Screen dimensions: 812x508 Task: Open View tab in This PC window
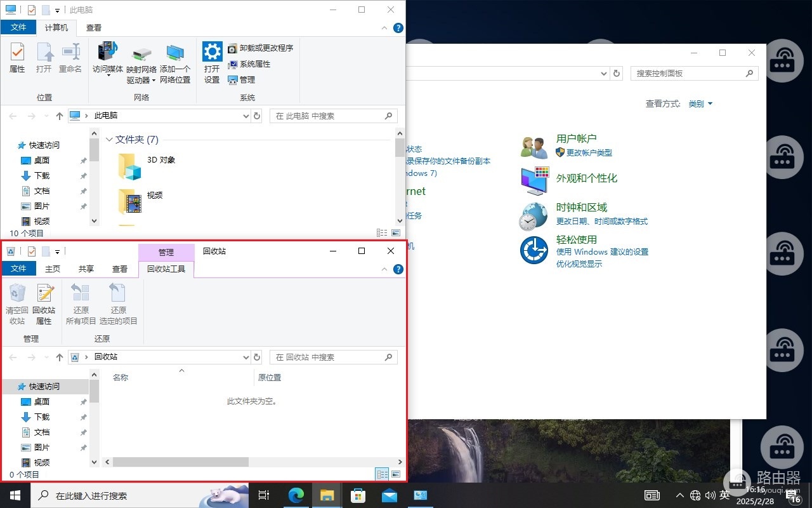coord(94,27)
